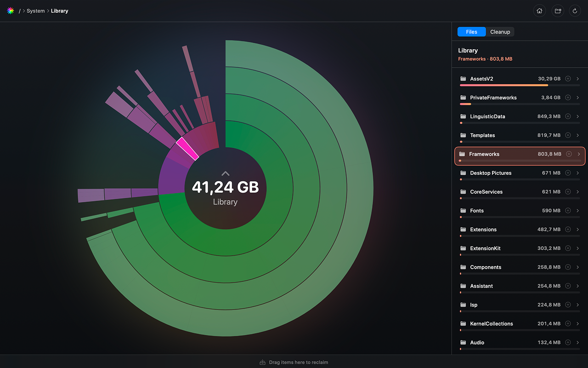This screenshot has height=368, width=588.
Task: Click the 671 MB size value
Action: 551,173
